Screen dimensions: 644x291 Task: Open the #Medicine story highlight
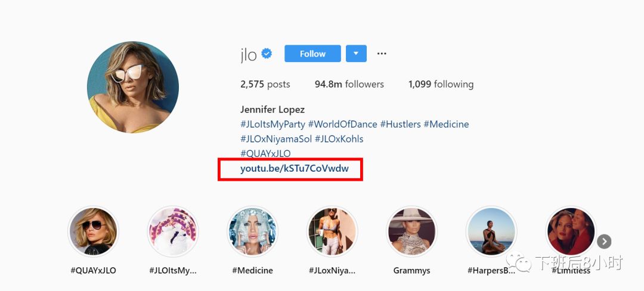253,232
